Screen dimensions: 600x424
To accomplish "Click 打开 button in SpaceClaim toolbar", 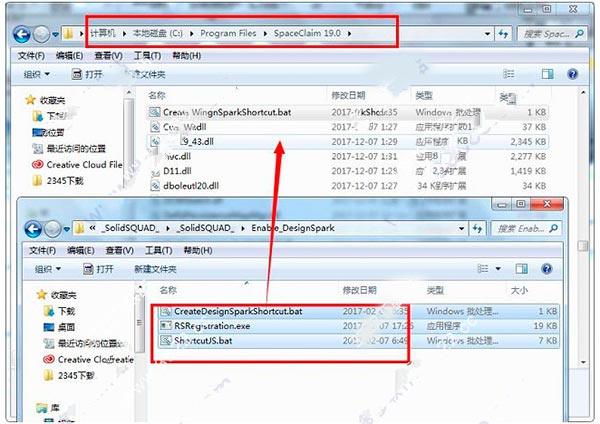I will tap(87, 74).
